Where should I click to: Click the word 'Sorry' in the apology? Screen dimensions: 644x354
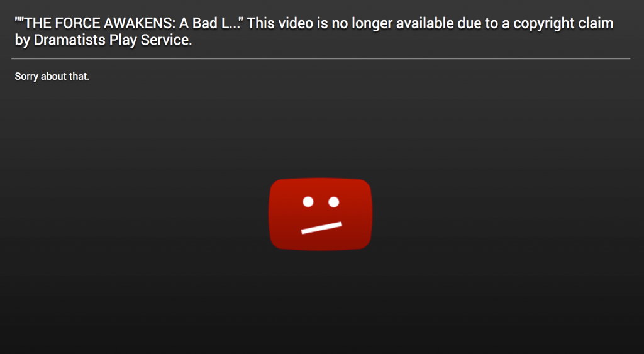click(x=26, y=76)
